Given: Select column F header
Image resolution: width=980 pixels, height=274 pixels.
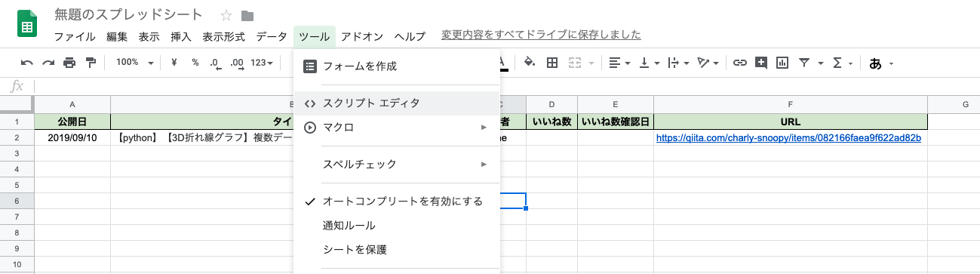Looking at the screenshot, I should [791, 105].
